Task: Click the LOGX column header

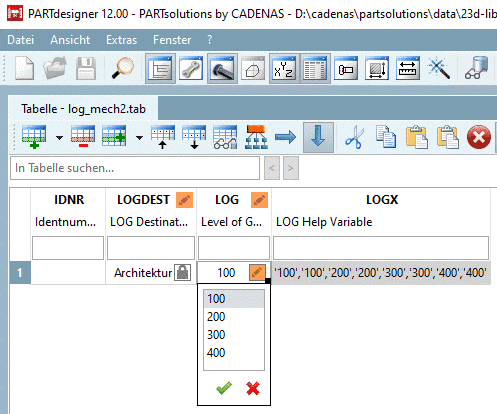Action: pyautogui.click(x=382, y=200)
